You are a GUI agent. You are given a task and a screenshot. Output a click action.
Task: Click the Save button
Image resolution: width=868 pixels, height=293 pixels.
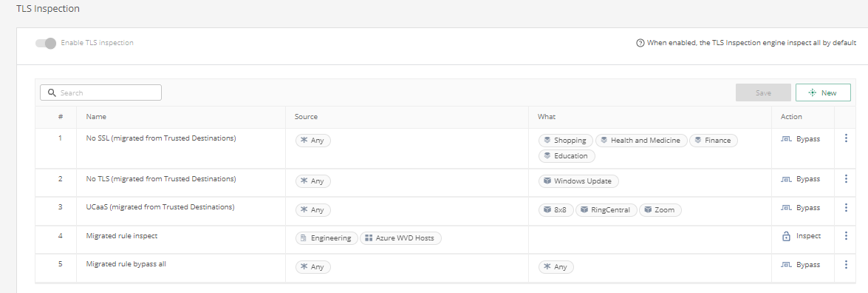(763, 92)
